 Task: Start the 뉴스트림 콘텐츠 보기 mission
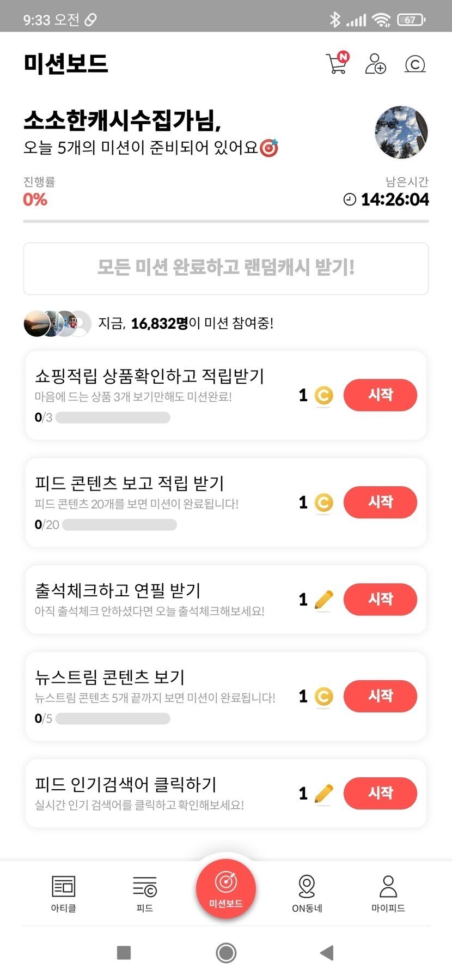pyautogui.click(x=380, y=696)
